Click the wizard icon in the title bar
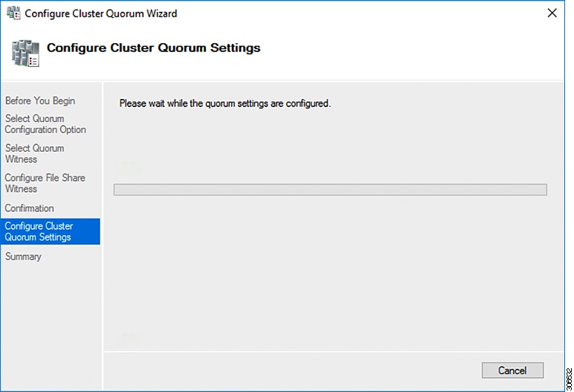This screenshot has height=392, width=574. (x=13, y=13)
